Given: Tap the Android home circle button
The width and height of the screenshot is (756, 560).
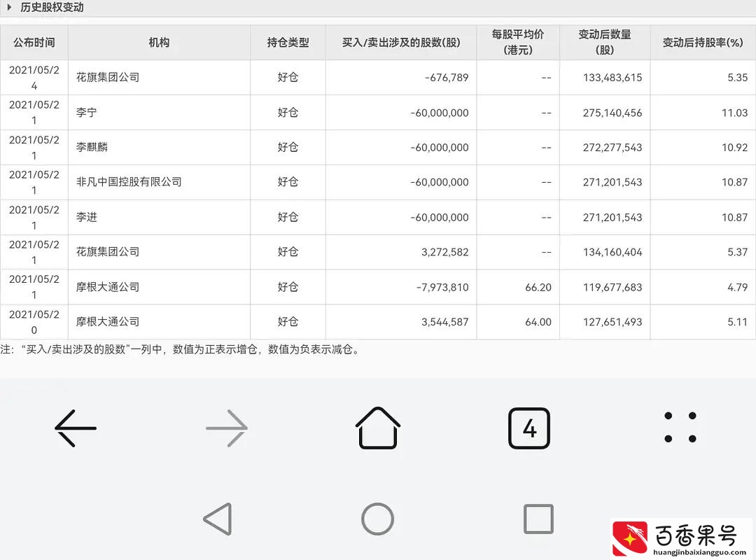Looking at the screenshot, I should (377, 519).
